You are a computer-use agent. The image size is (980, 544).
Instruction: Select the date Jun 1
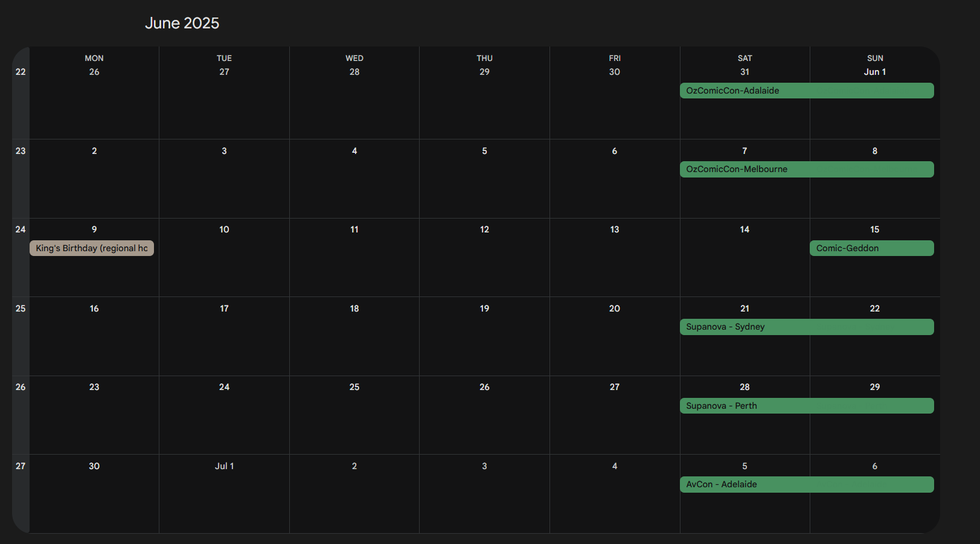point(874,72)
